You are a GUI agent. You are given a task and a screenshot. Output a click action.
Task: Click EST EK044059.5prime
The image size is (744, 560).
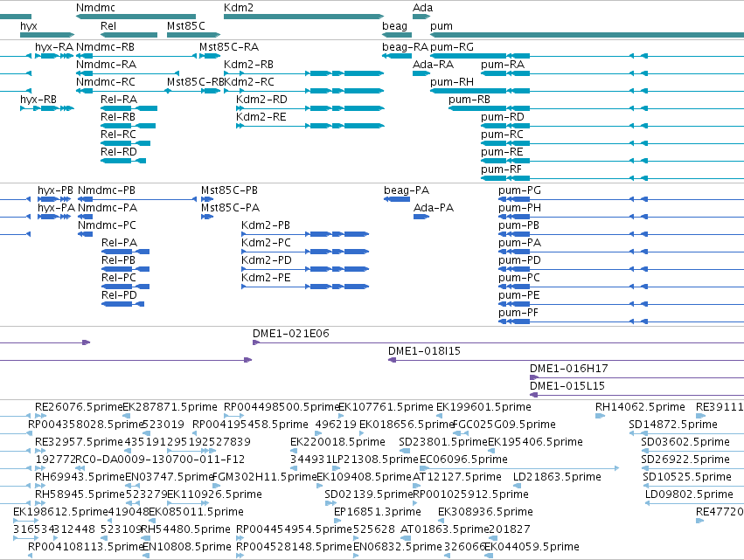click(532, 548)
